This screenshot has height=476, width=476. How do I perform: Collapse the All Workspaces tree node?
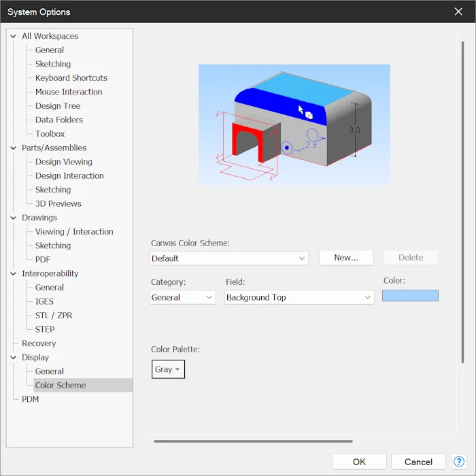pos(14,36)
